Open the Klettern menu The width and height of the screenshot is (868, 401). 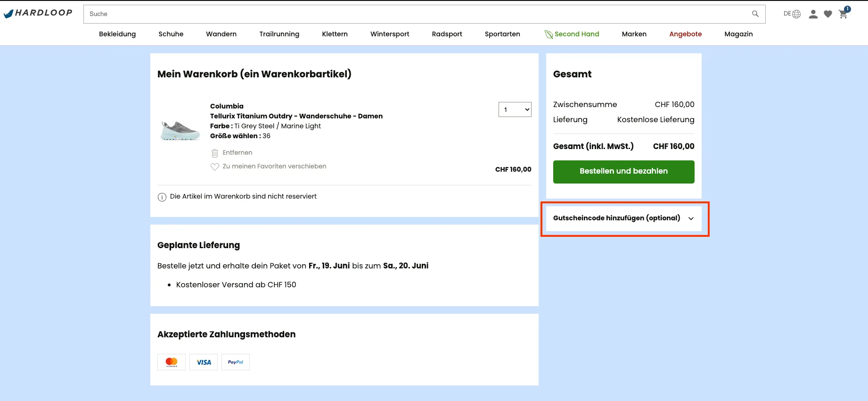335,34
